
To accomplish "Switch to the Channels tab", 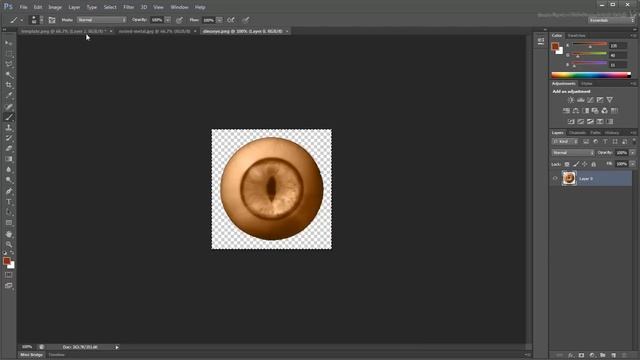I will (x=577, y=133).
